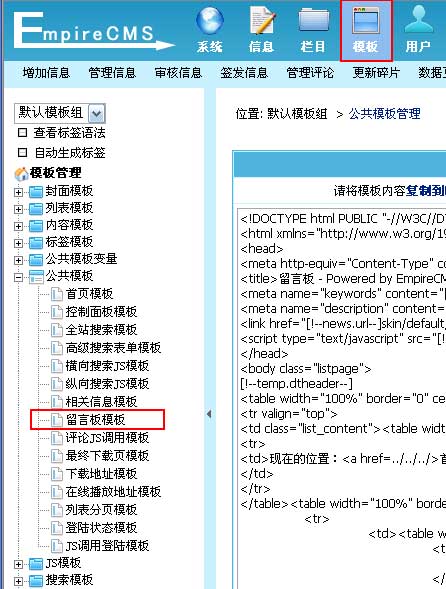This screenshot has height=589, width=446.
Task: Expand the 封面模板 tree node
Action: point(18,192)
